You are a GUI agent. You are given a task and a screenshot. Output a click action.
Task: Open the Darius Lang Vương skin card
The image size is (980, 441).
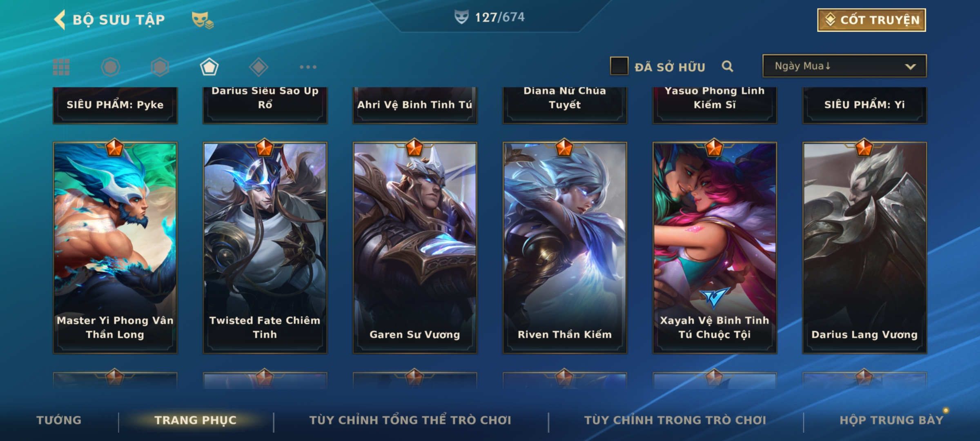(x=864, y=247)
